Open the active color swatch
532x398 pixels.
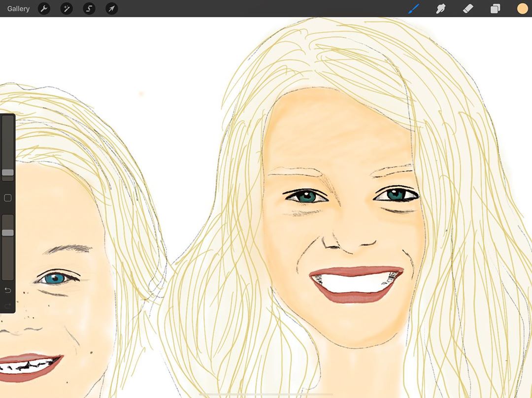[522, 8]
